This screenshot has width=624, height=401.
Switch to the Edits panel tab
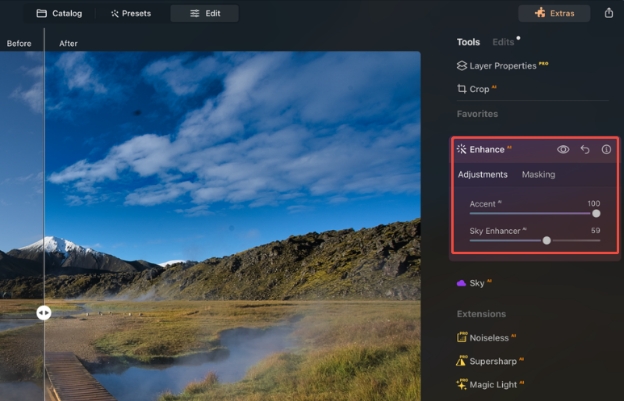tap(503, 42)
